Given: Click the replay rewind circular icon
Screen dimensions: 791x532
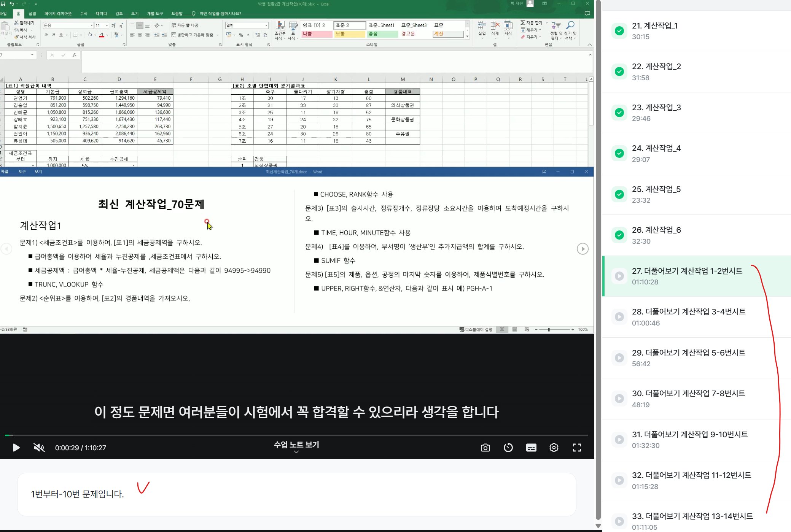Looking at the screenshot, I should tap(508, 448).
